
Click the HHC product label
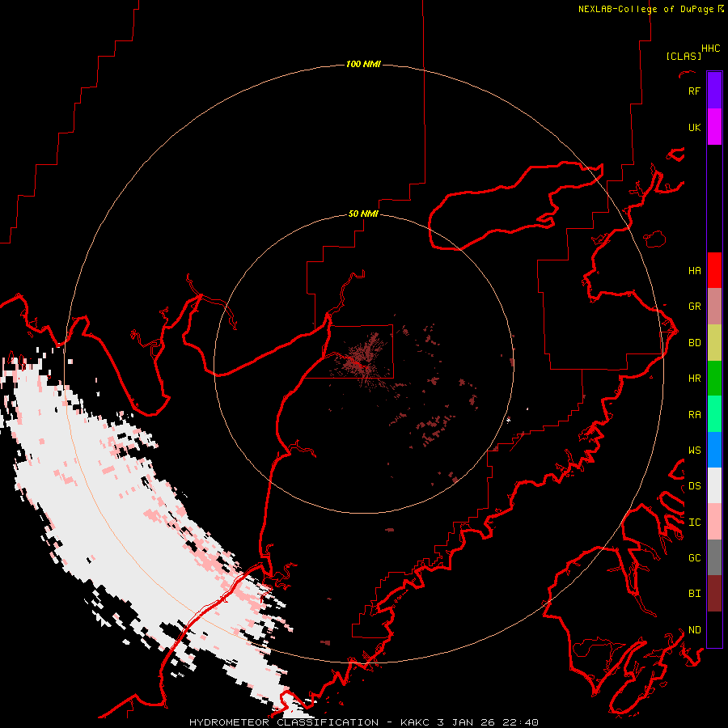710,49
